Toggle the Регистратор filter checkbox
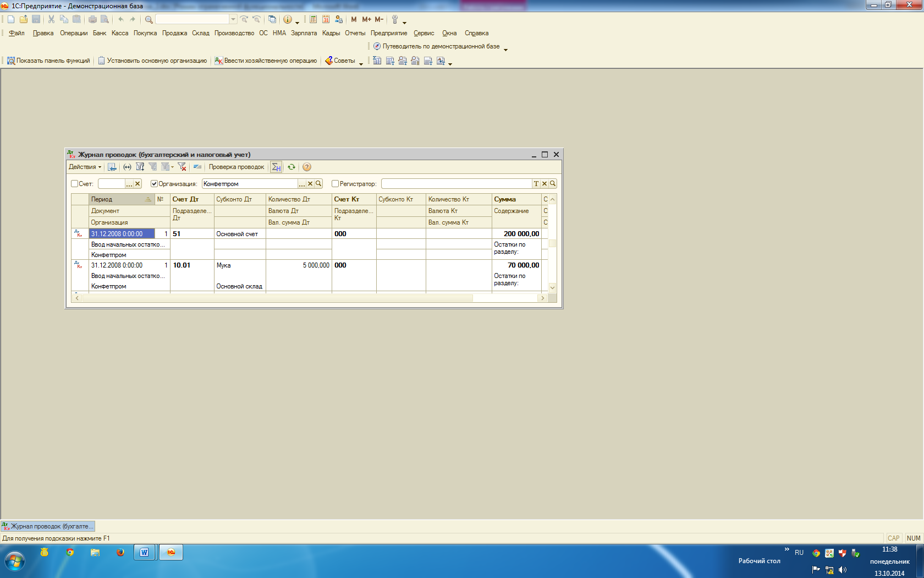Viewport: 924px width, 578px height. click(x=335, y=184)
